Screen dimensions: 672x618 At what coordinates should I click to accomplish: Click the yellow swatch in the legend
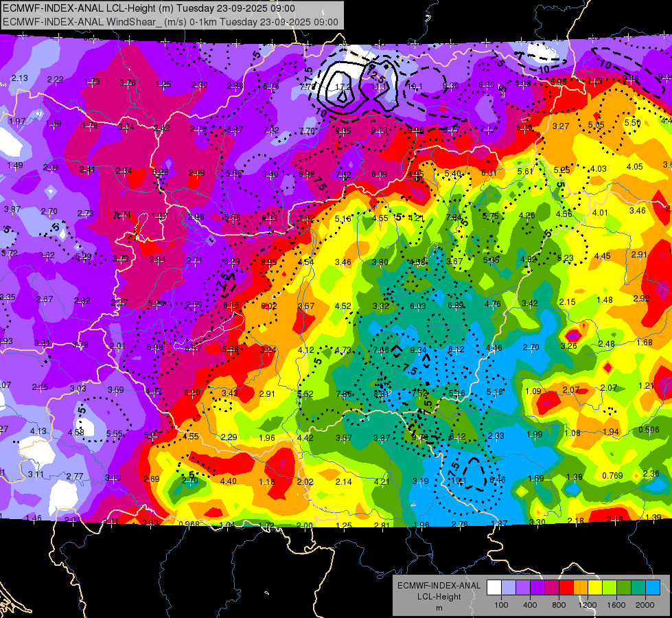[595, 588]
